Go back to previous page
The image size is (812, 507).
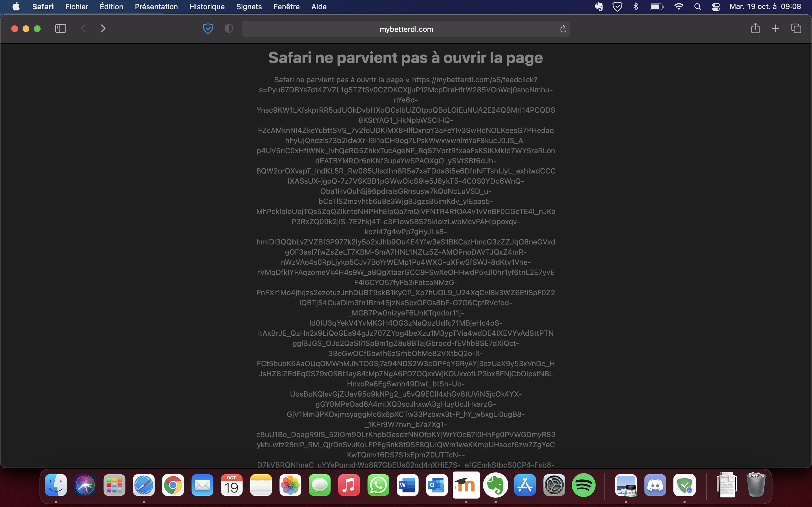pos(83,28)
